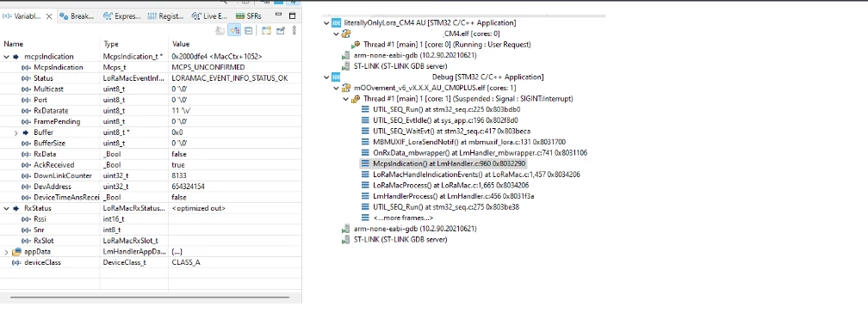The image size is (868, 313).
Task: Select the FramePending variable row
Action: click(x=151, y=121)
